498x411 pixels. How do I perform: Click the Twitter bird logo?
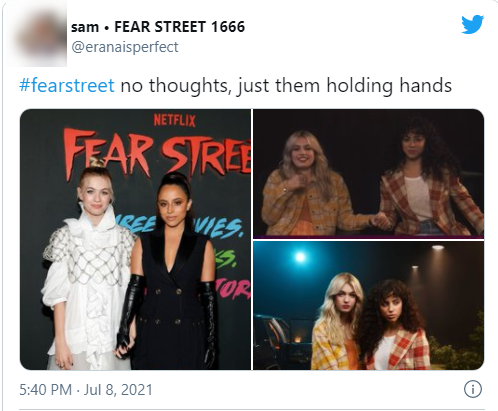click(473, 24)
